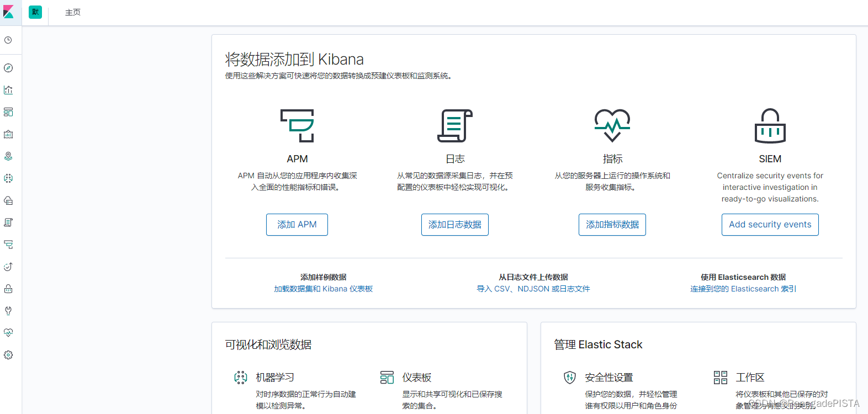Click the large 指标 heartbeat illustration icon
This screenshot has height=414, width=868.
pyautogui.click(x=612, y=126)
